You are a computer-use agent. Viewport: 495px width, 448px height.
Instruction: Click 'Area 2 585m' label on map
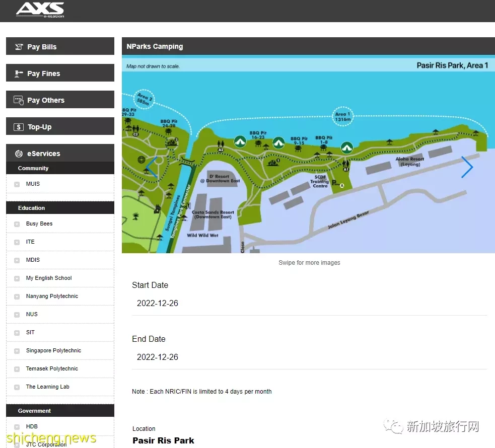coord(144,99)
